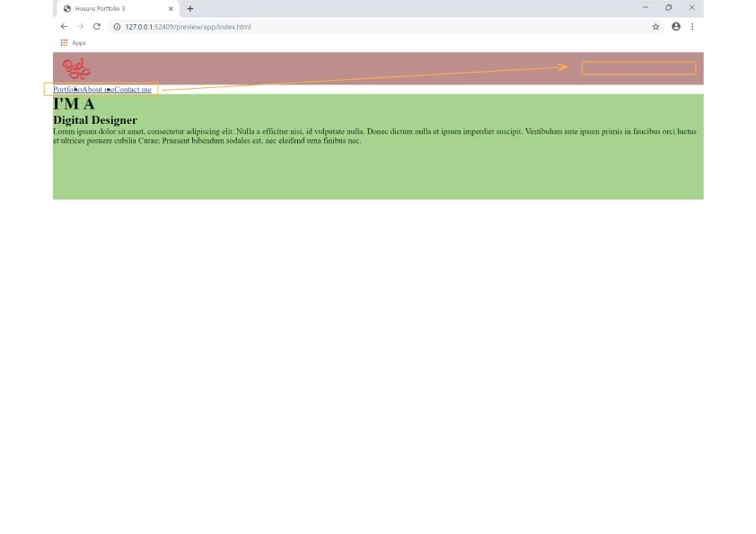Open site information icon in address bar
756x534 pixels.
tap(117, 27)
